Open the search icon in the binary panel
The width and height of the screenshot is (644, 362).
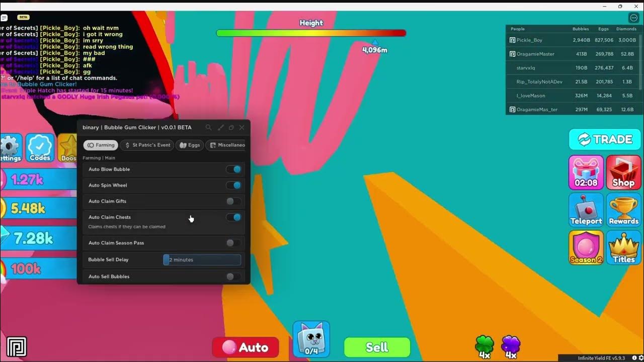(x=208, y=128)
